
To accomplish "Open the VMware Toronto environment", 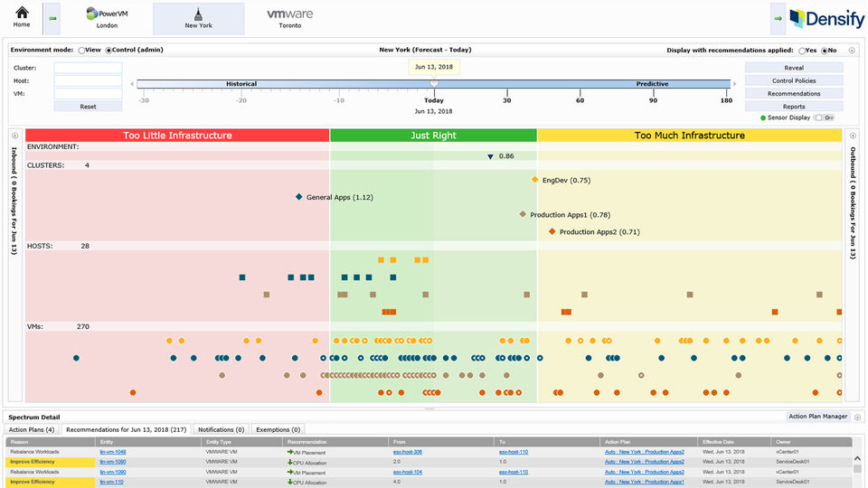I will [289, 18].
